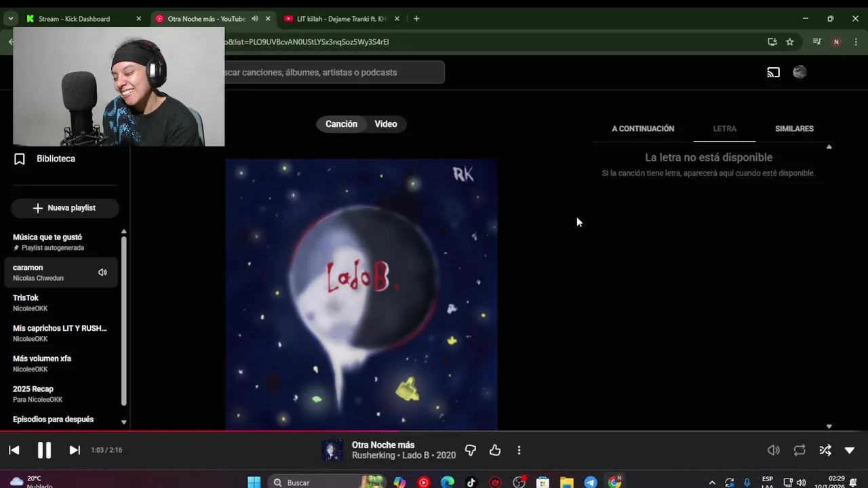Open the Chrome tab search dropdown
The height and width of the screenshot is (488, 868).
pos(10,19)
